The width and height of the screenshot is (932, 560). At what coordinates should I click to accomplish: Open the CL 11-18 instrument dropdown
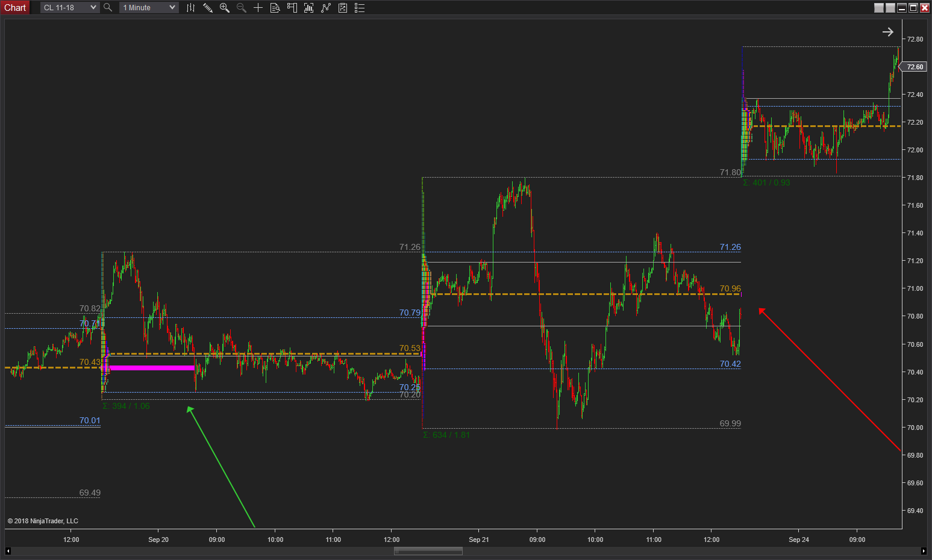[x=70, y=8]
